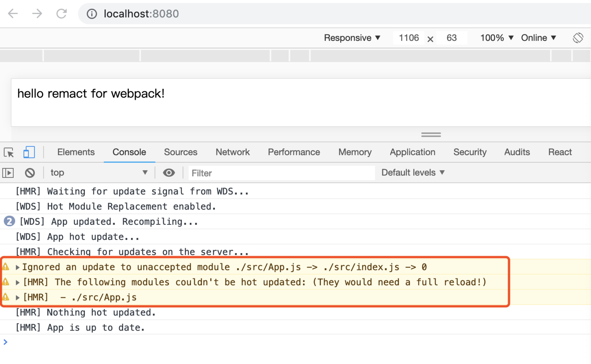
Task: Click the console Filter input
Action: coord(281,173)
